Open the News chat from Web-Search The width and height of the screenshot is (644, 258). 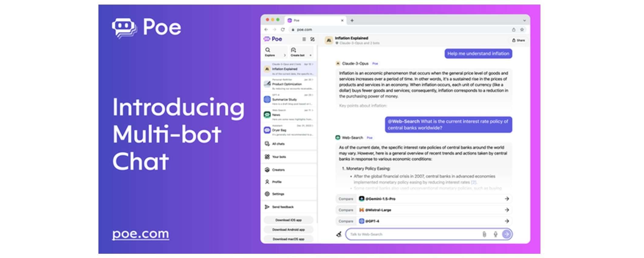[x=289, y=115]
